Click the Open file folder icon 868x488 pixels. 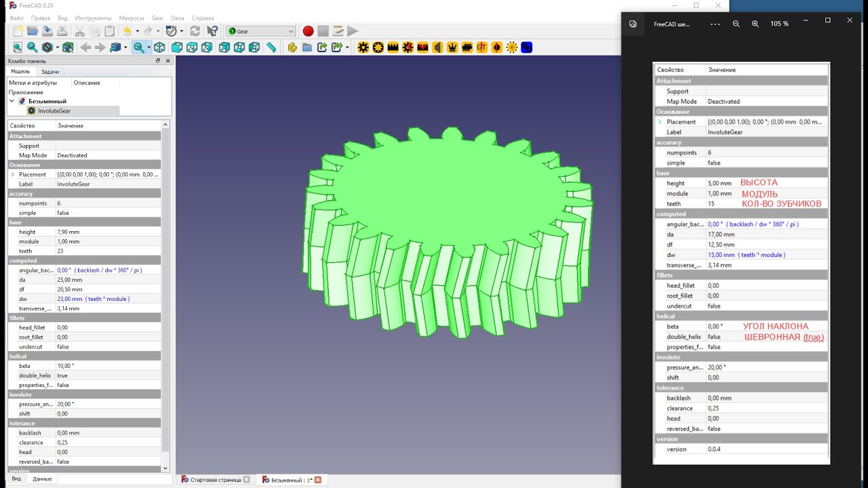point(33,31)
